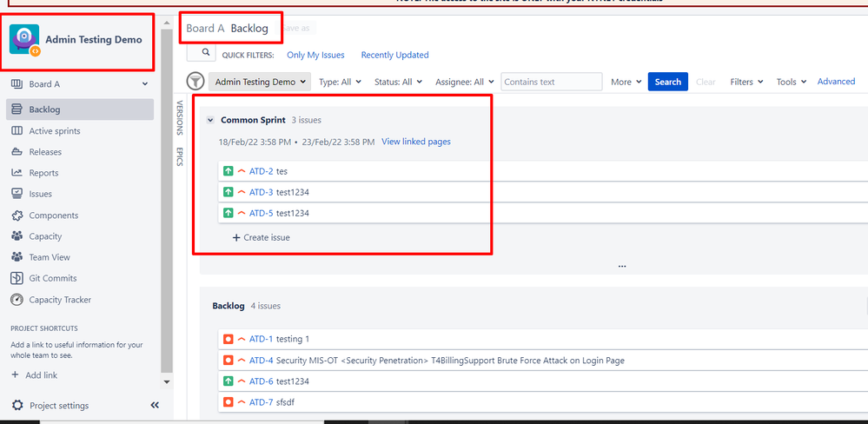Click the Capacity people icon
Screen dimensions: 868x424
pyautogui.click(x=17, y=236)
